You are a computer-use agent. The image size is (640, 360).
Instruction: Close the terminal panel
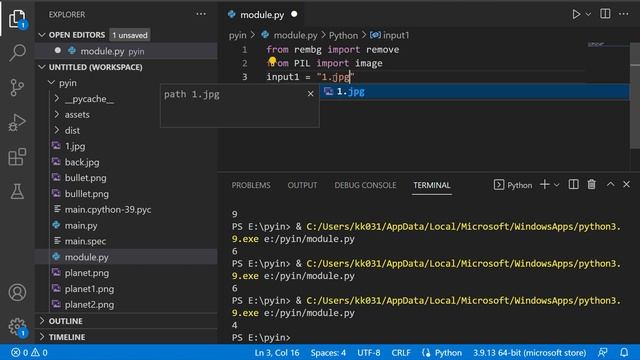[x=627, y=184]
